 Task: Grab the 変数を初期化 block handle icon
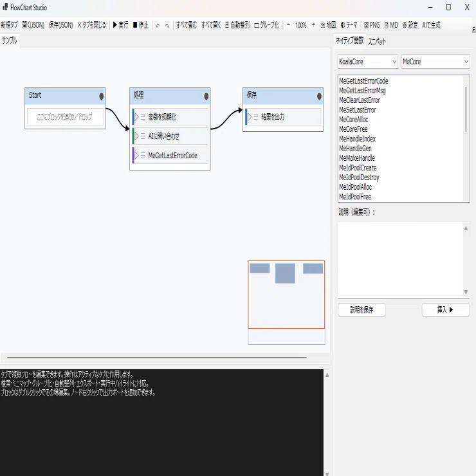(x=143, y=117)
